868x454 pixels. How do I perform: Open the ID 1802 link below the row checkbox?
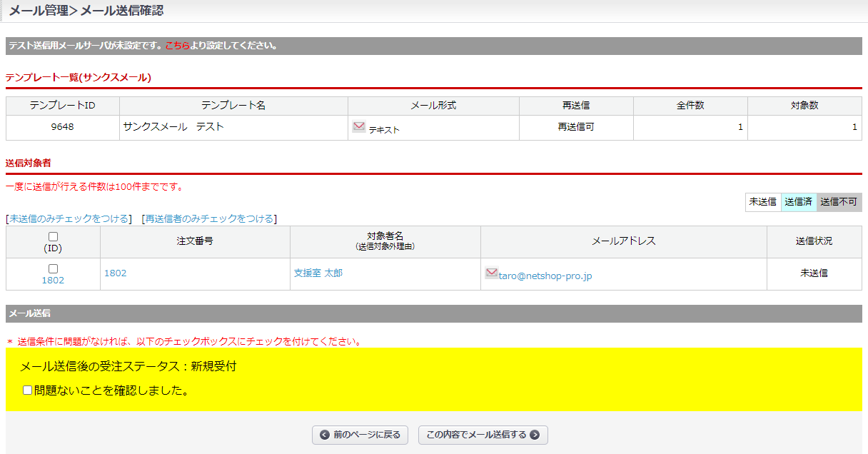(x=53, y=281)
